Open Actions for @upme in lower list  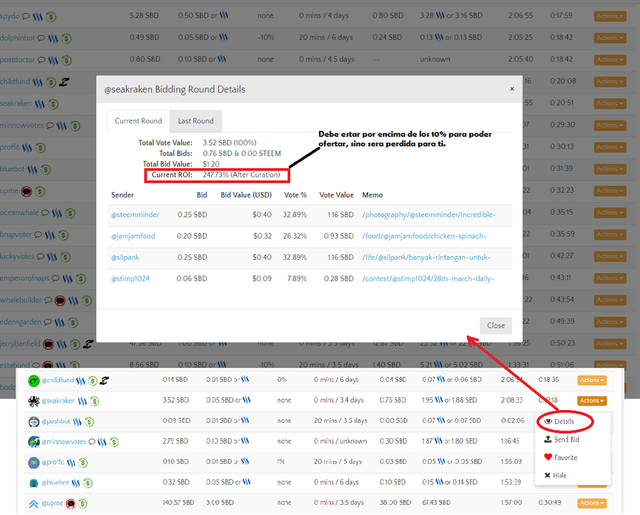click(592, 503)
